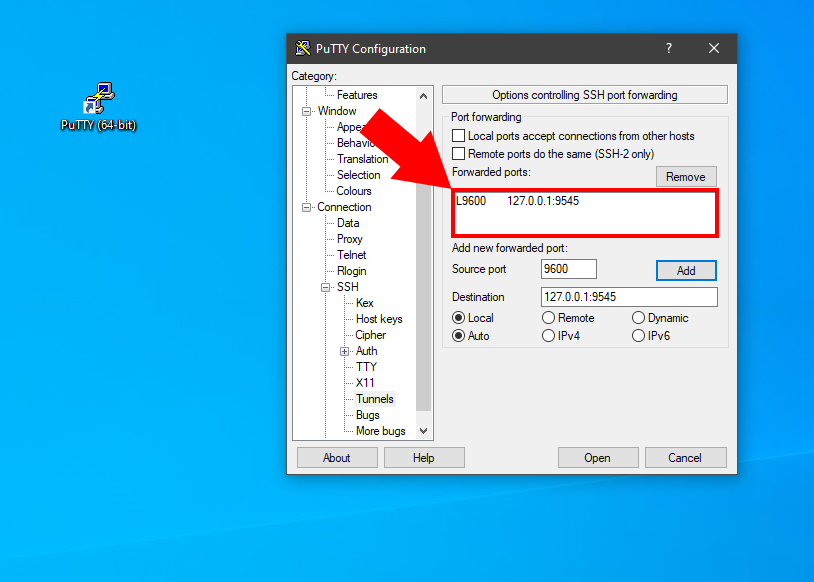814x582 pixels.
Task: Click the PuTTY icon in the dialog title bar
Action: pos(303,48)
